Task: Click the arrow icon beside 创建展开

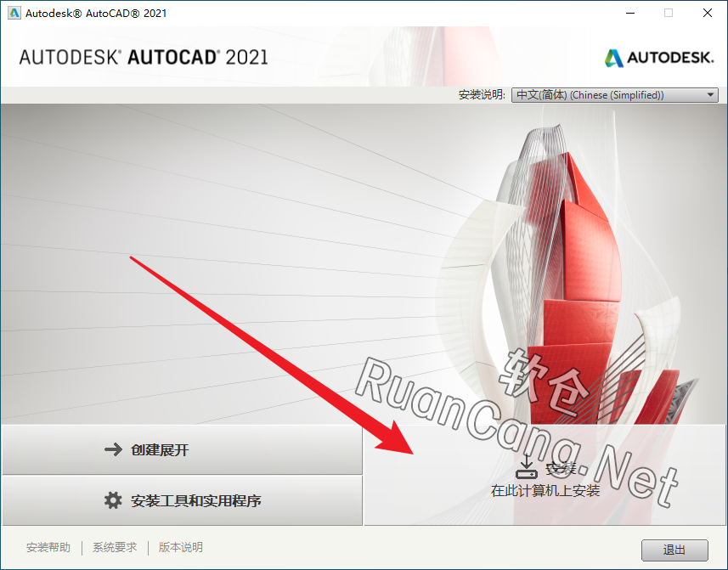Action: [113, 450]
